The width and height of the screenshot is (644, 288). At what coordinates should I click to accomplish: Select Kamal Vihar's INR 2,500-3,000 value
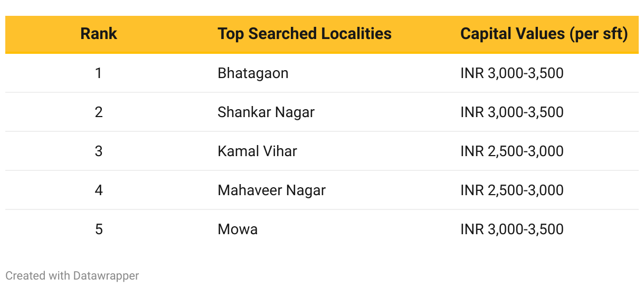click(x=512, y=151)
